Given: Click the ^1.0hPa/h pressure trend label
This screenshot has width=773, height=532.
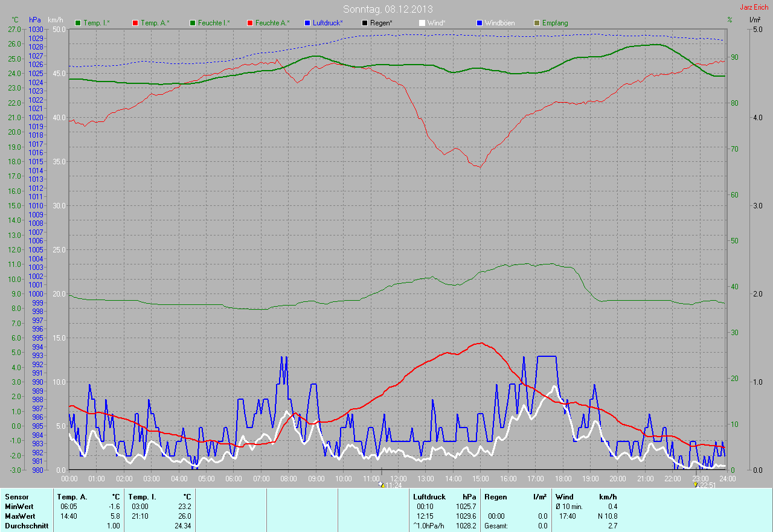Looking at the screenshot, I should tap(429, 526).
